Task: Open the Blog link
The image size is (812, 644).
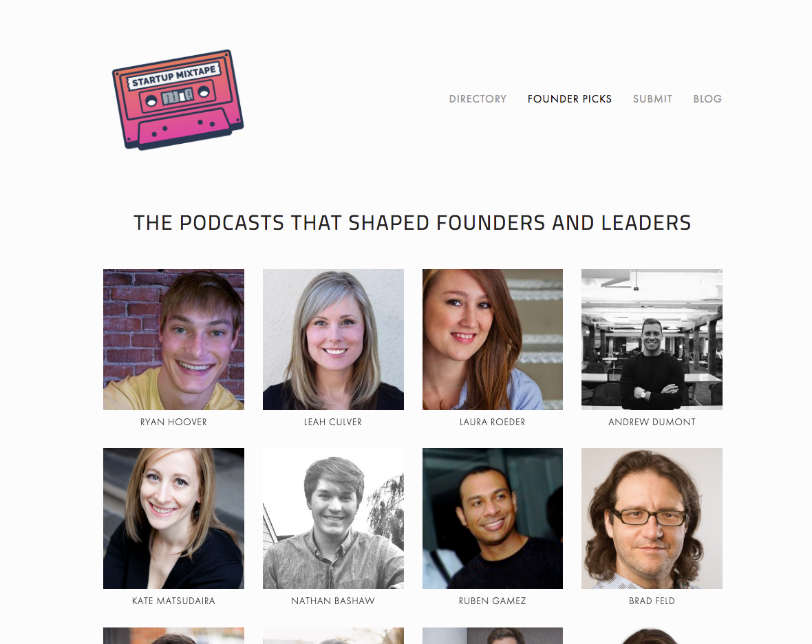Action: [707, 99]
